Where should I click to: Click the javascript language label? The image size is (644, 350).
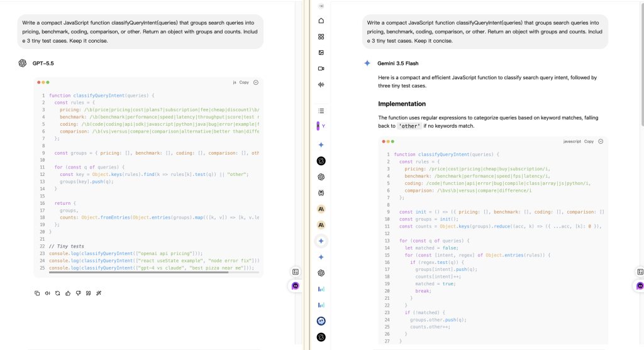pyautogui.click(x=572, y=141)
